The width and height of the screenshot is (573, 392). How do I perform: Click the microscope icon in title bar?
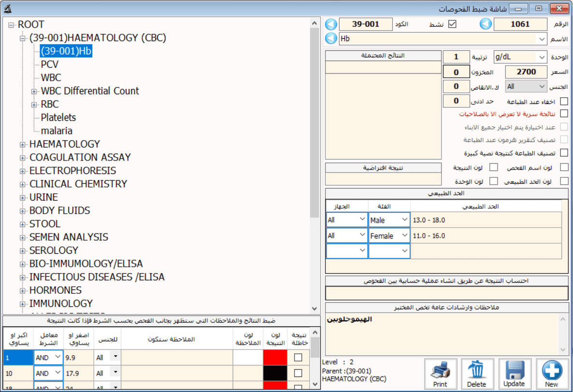7,9
